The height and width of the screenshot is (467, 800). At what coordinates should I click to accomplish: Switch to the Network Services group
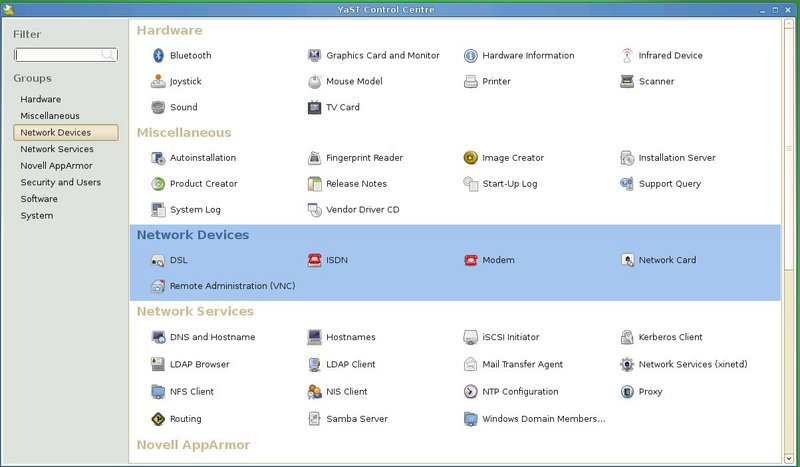click(x=57, y=149)
